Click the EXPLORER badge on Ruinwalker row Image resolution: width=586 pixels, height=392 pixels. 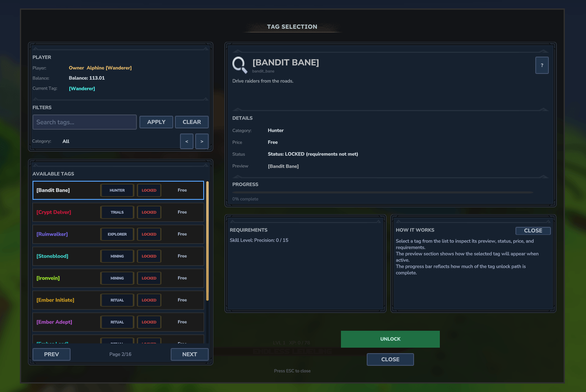117,234
